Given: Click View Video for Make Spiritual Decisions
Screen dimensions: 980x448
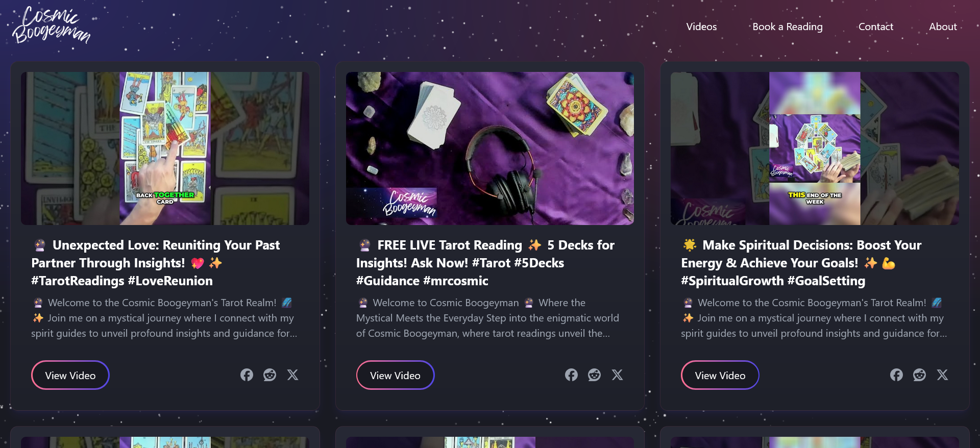Looking at the screenshot, I should click(x=720, y=375).
